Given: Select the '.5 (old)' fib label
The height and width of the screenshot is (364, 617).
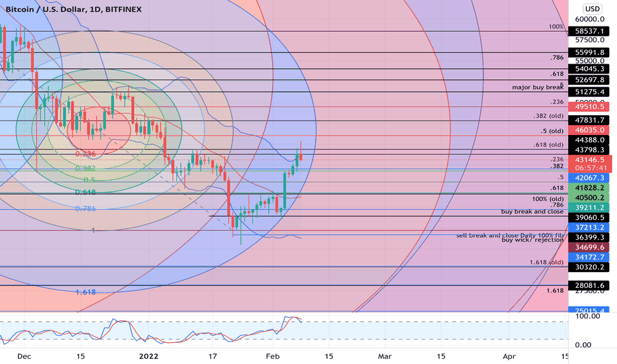Looking at the screenshot, I should coord(551,131).
